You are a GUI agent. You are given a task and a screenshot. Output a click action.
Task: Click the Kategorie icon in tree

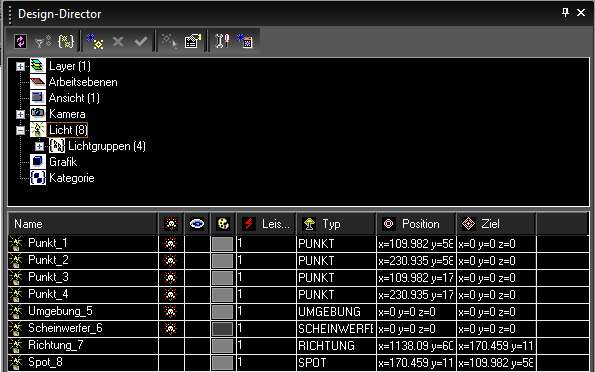[x=38, y=178]
